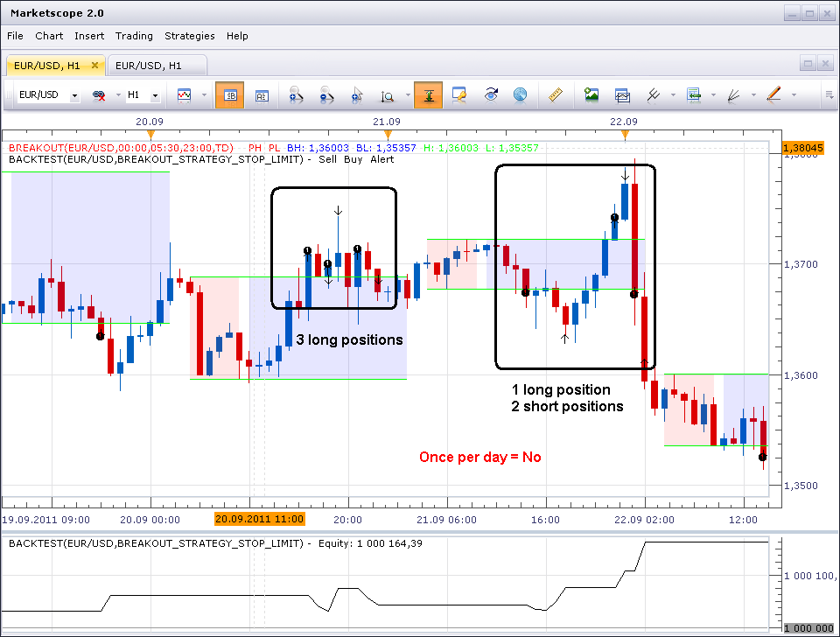Expand the add indicator dropdown arrow
Viewport: 840px width, 637px height.
(x=713, y=94)
